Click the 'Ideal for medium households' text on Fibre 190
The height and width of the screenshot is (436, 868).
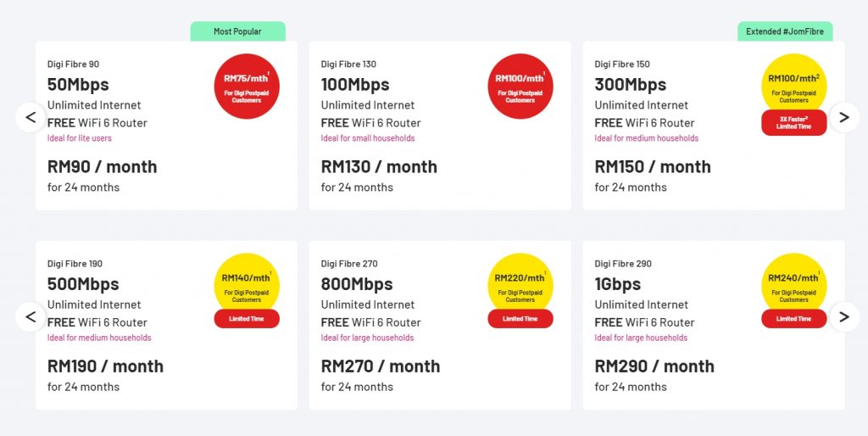tap(99, 338)
